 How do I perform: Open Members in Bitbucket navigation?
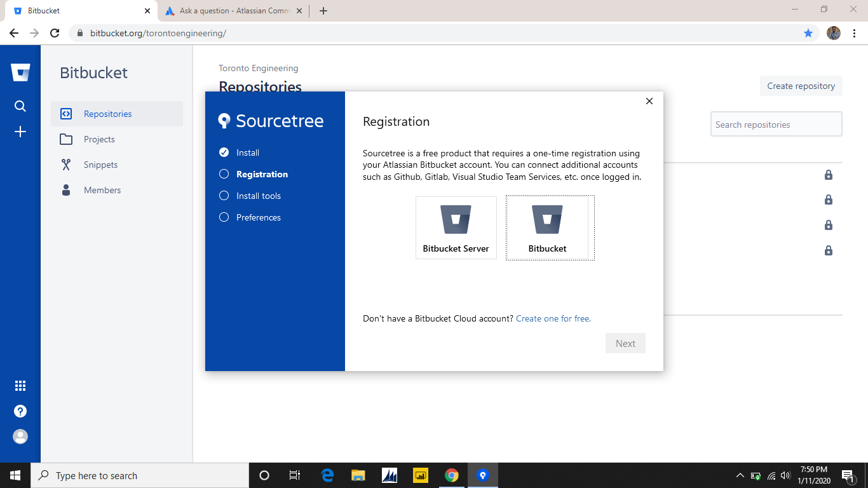pyautogui.click(x=117, y=190)
